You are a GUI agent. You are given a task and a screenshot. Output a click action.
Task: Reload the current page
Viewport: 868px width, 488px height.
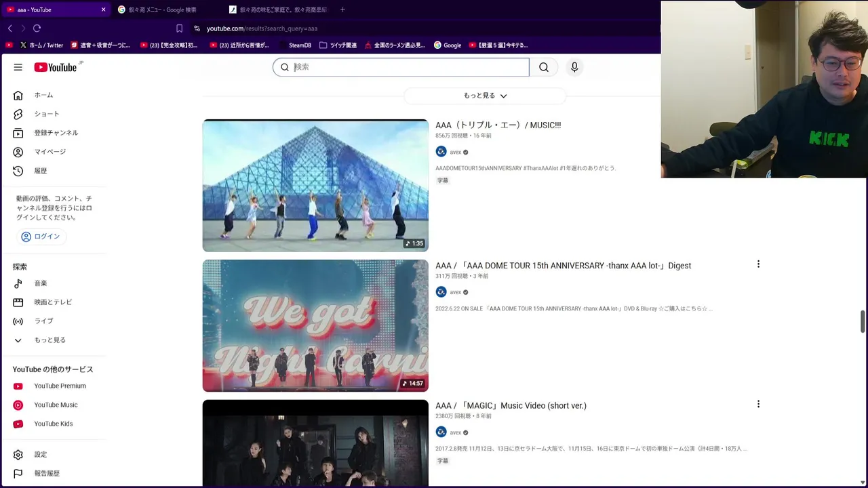click(37, 28)
